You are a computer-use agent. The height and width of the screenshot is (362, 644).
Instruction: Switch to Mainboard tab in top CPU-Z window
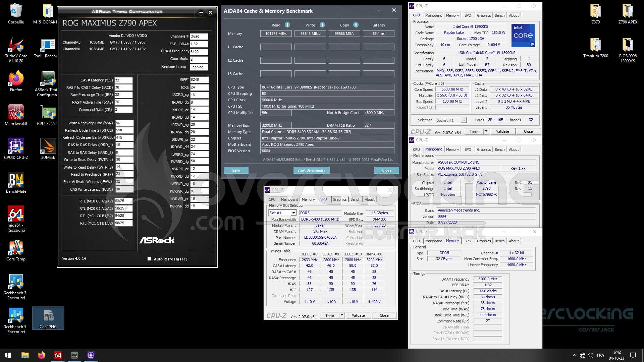coord(433,15)
